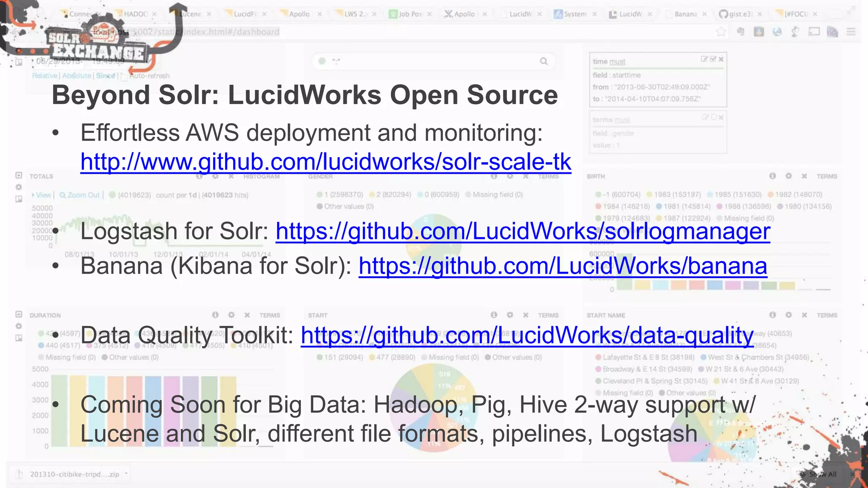
Task: Switch to the LWS 2 browser tab
Action: point(355,14)
